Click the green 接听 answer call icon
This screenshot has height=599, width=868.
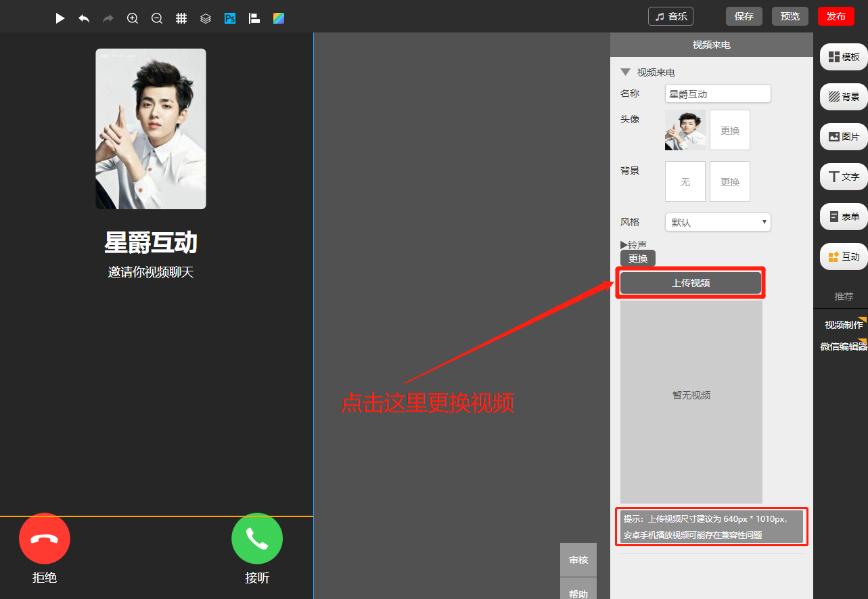click(257, 539)
